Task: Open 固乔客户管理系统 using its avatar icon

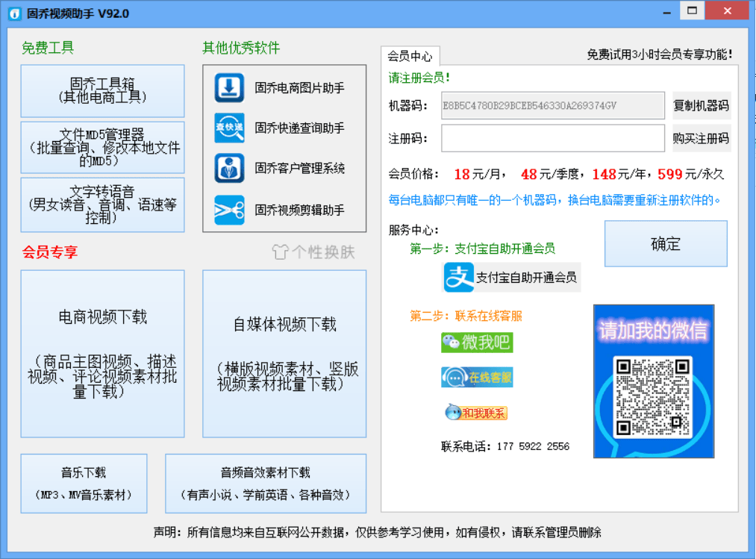Action: [229, 167]
